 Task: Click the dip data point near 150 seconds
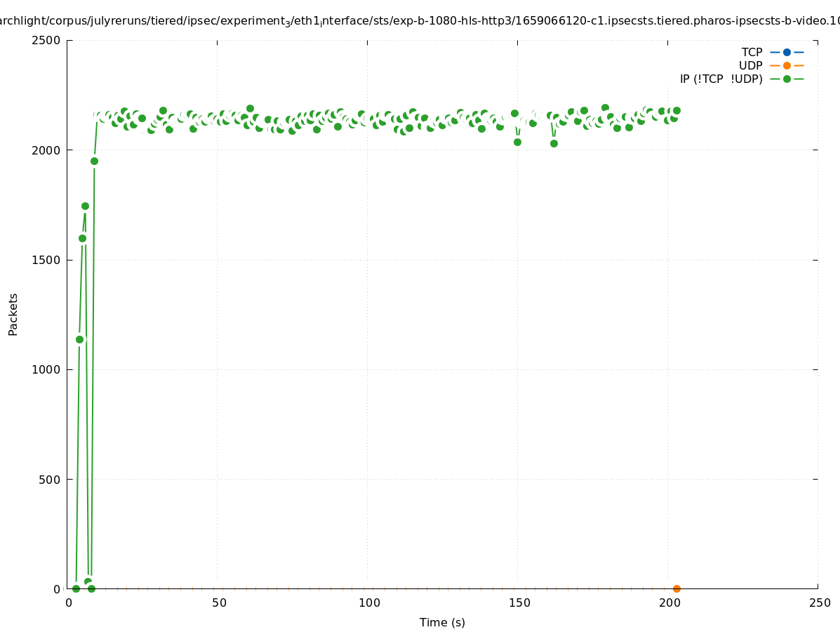point(517,142)
